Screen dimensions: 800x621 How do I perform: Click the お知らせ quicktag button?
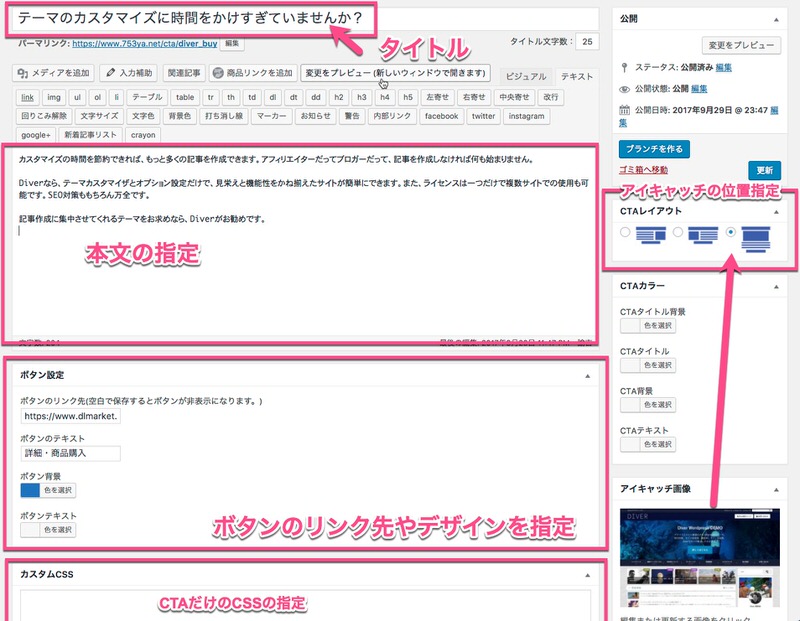[x=315, y=116]
